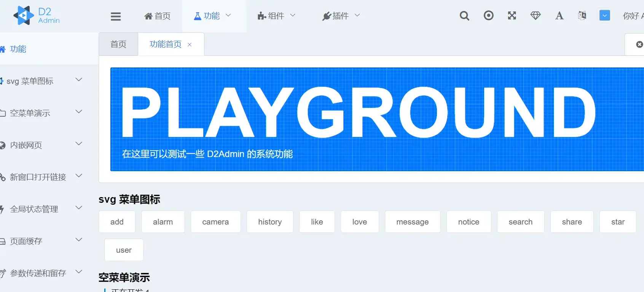
Task: Open the search magnifier icon in header
Action: [x=464, y=16]
